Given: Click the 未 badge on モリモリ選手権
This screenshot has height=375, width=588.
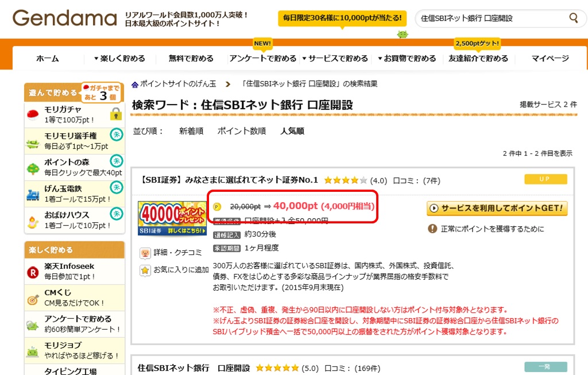Looking at the screenshot, I should point(117,134).
